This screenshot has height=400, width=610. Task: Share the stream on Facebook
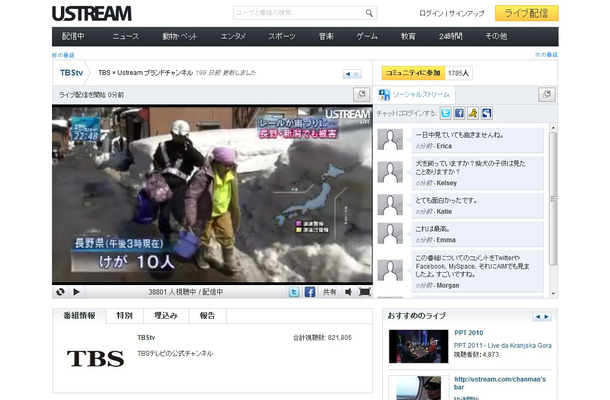310,292
